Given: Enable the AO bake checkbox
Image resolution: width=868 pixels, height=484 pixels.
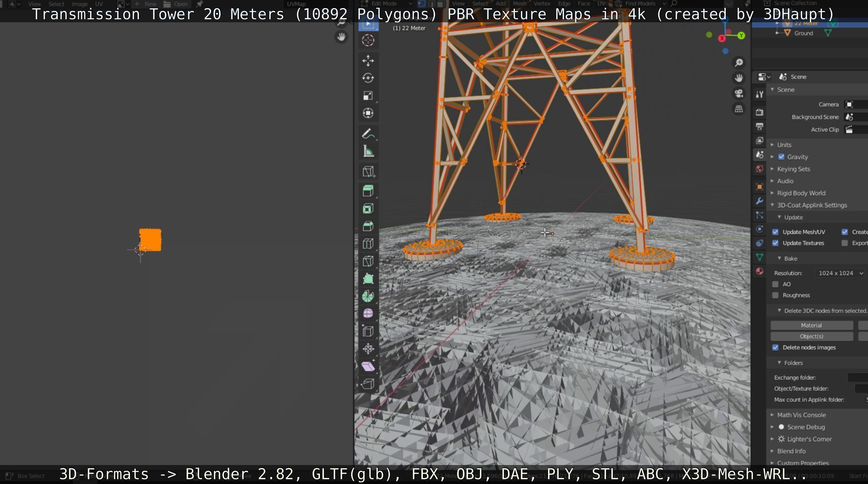Looking at the screenshot, I should pyautogui.click(x=775, y=284).
